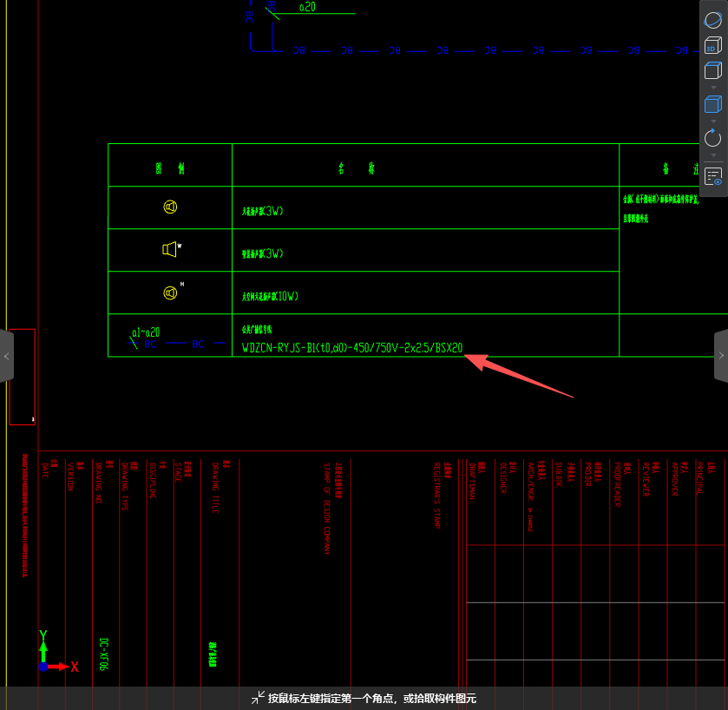Click the VERSION label in title block
728x710 pixels.
click(x=70, y=477)
